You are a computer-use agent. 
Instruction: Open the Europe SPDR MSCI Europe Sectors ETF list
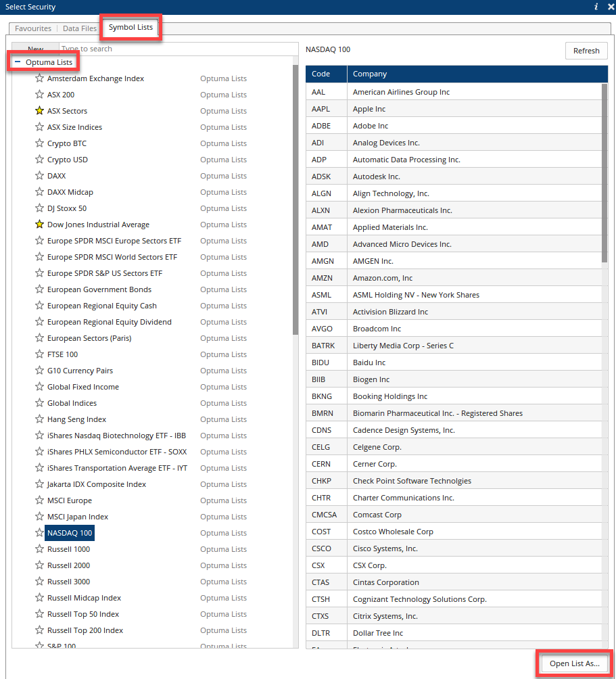pyautogui.click(x=114, y=241)
